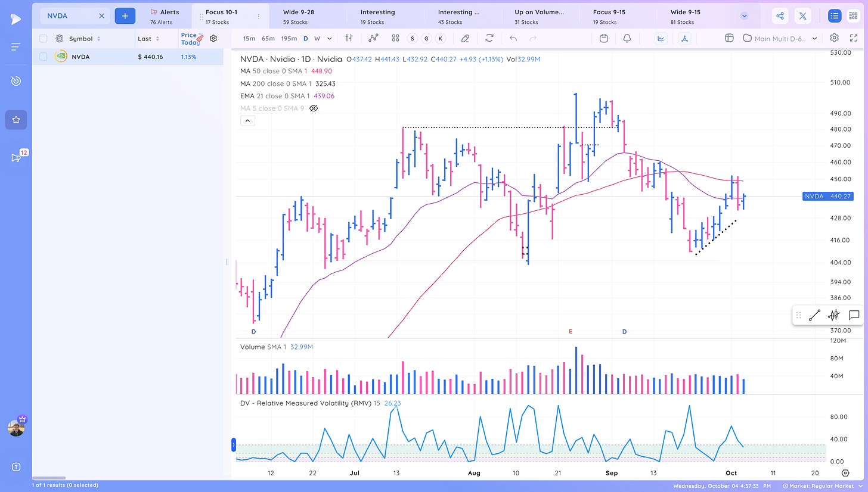Open the indicators icon in chart toolbar
The image size is (868, 492).
(x=374, y=38)
